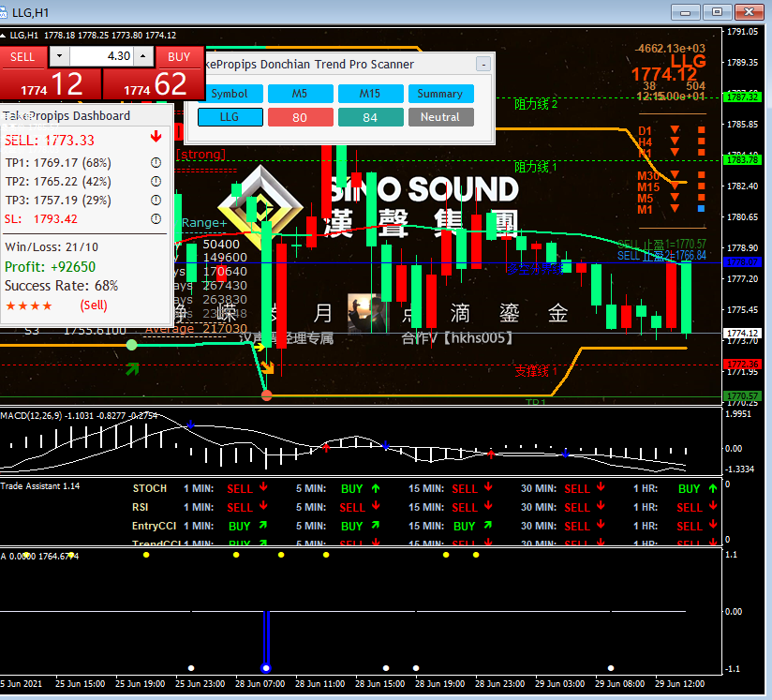Click the D1 trend down arrow
Viewport: 772px width, 700px height.
(675, 130)
